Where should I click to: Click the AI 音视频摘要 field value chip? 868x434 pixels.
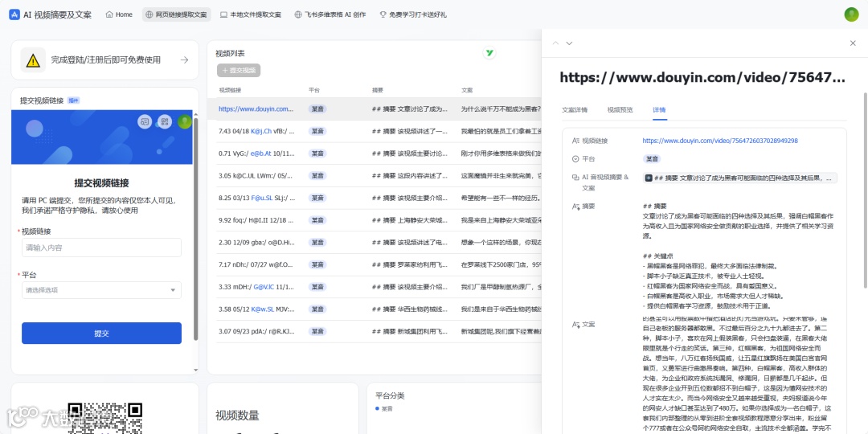click(740, 178)
